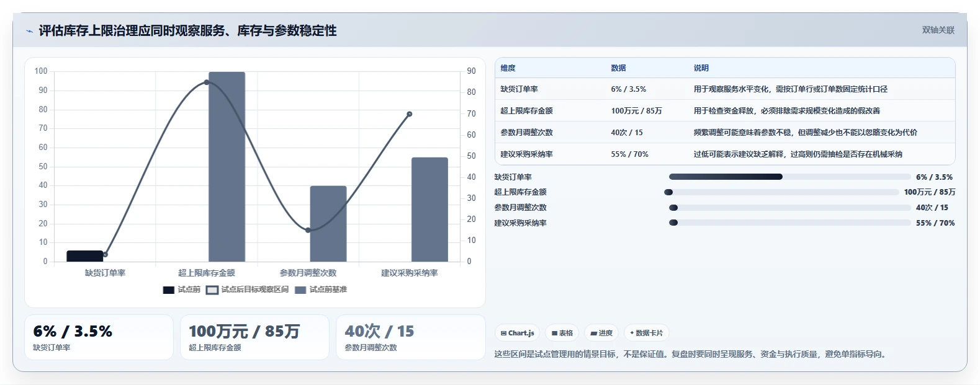
Task: Click the footer note about 情景目标
Action: tap(692, 355)
